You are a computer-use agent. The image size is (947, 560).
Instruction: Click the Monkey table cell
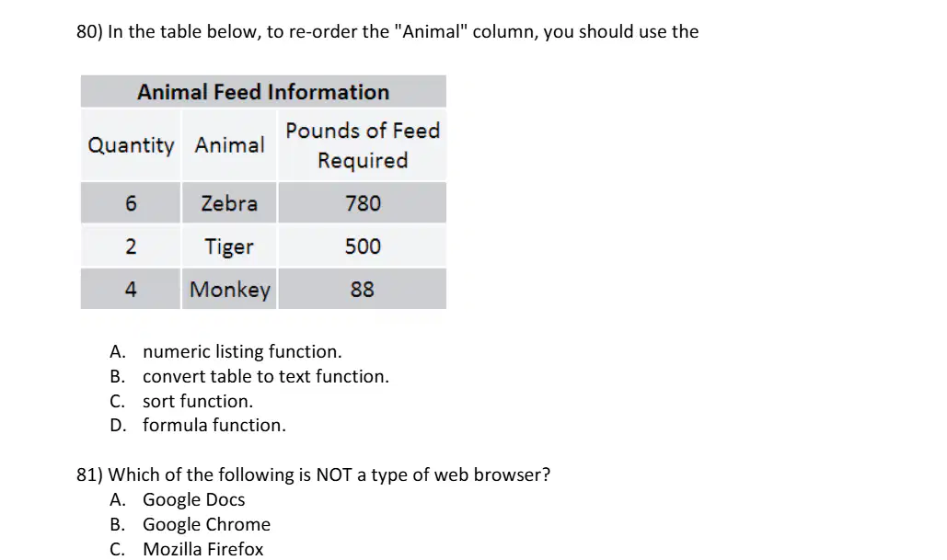[229, 289]
